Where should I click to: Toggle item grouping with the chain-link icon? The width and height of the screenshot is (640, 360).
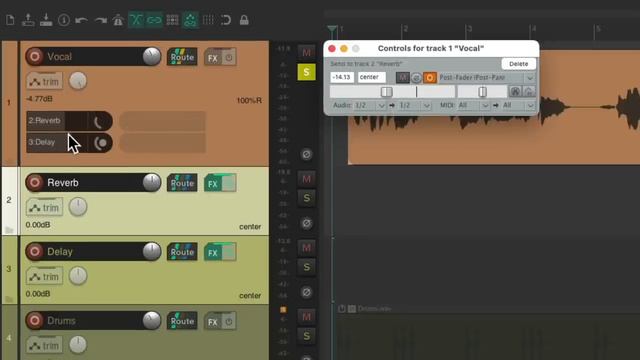pyautogui.click(x=154, y=20)
